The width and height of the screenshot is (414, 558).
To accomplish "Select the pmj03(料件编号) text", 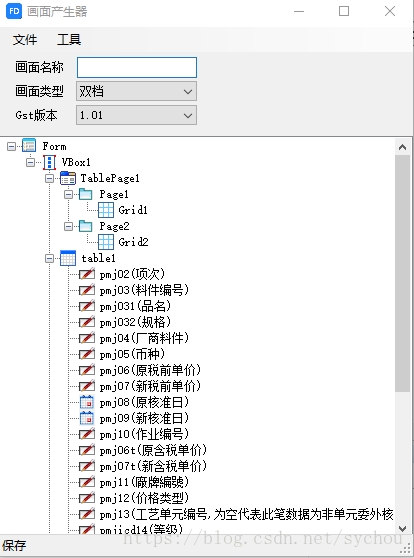I will click(144, 290).
